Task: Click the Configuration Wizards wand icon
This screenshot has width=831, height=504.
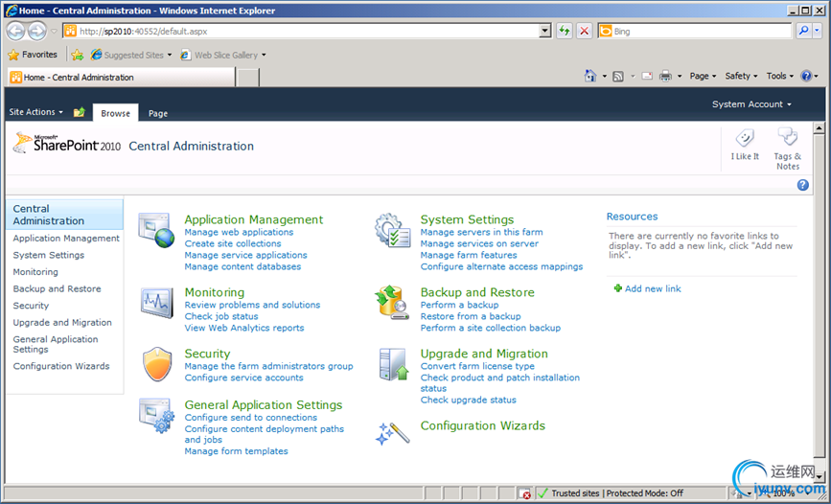Action: 392,433
